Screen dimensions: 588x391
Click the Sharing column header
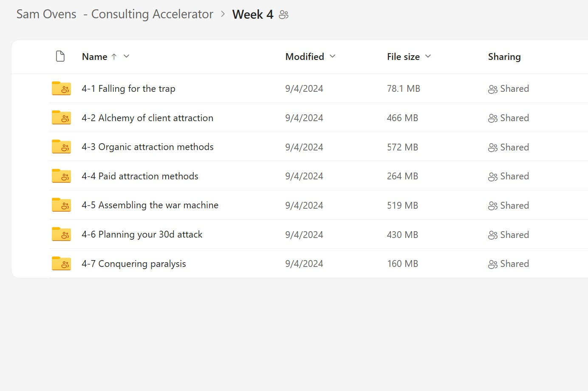(504, 57)
